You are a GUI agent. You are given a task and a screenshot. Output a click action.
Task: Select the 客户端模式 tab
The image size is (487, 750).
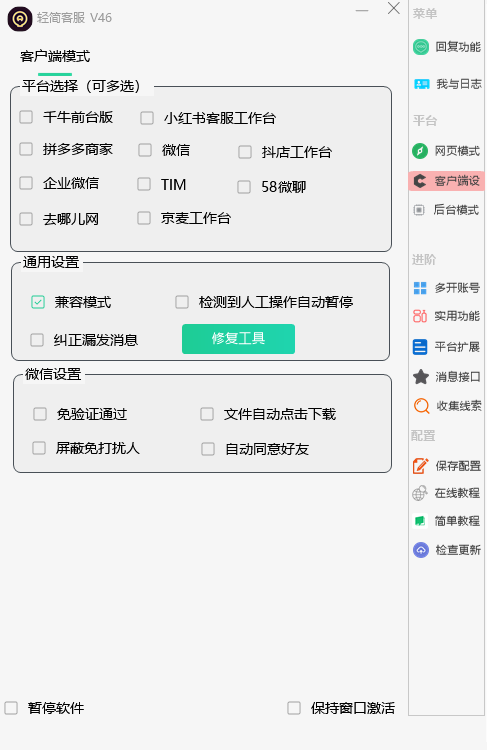[55, 56]
